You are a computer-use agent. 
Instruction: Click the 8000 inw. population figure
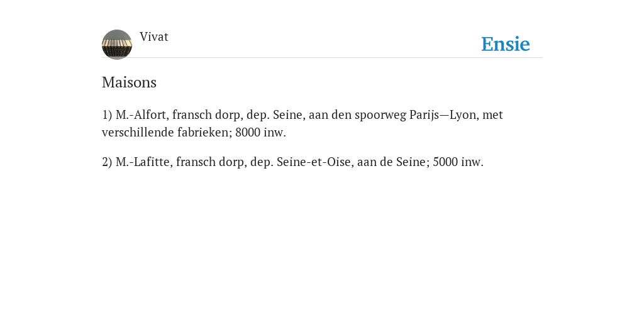(x=260, y=132)
